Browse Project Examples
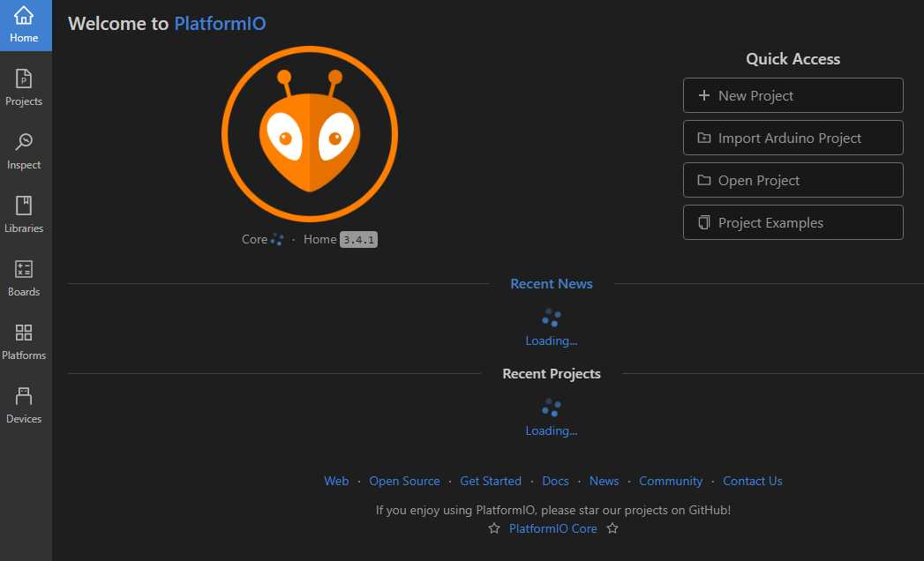 (793, 222)
